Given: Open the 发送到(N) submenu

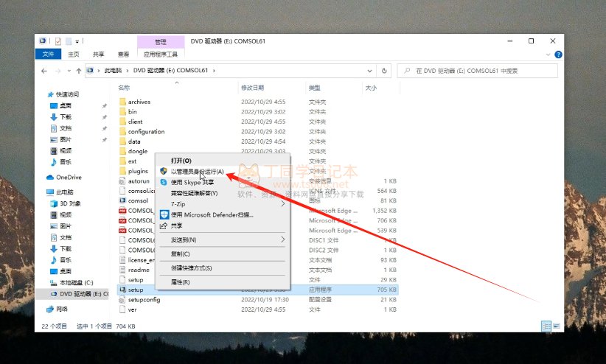Looking at the screenshot, I should click(223, 239).
